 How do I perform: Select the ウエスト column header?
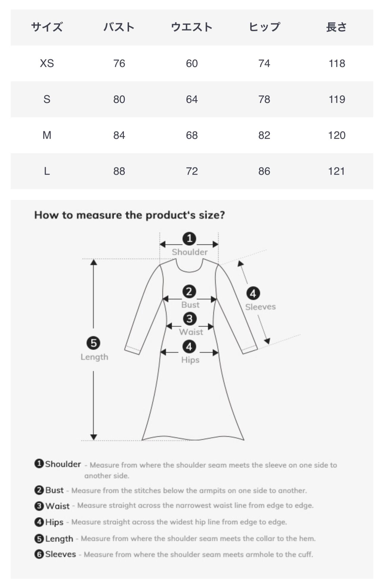click(x=192, y=27)
